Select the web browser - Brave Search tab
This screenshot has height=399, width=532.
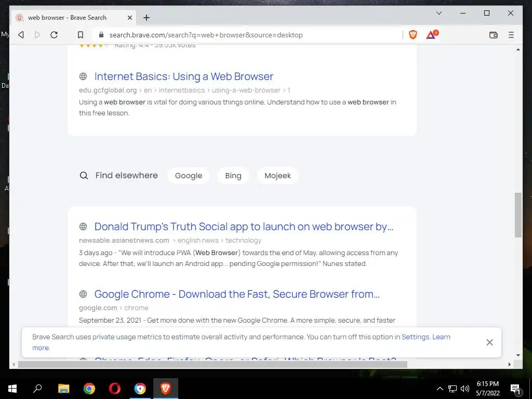(x=73, y=18)
